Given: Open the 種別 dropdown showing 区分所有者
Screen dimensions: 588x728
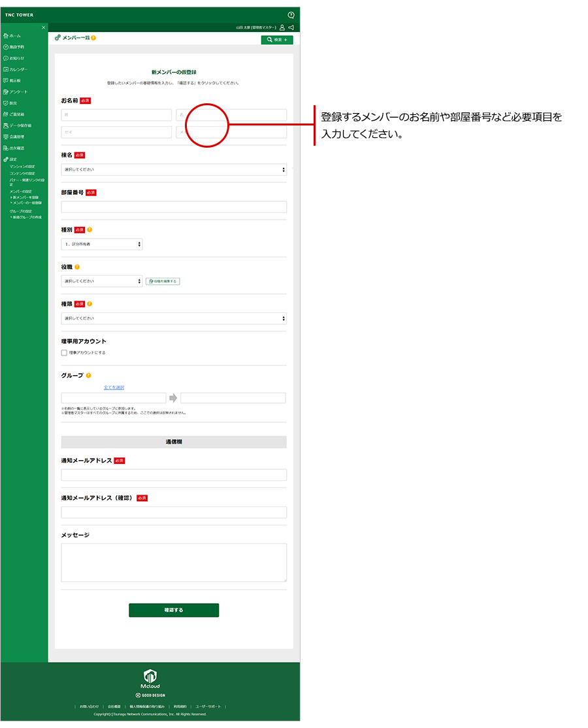Looking at the screenshot, I should point(102,244).
